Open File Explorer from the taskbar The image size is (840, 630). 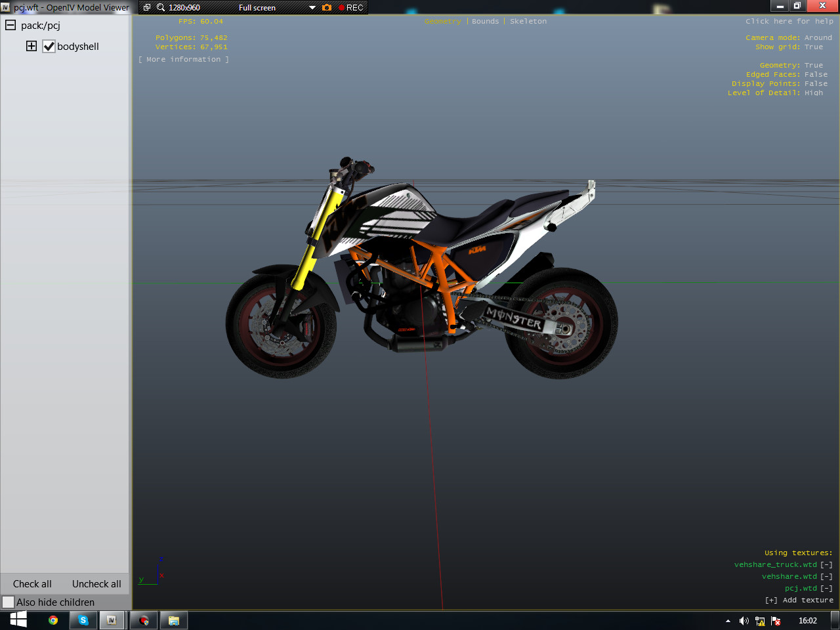174,620
